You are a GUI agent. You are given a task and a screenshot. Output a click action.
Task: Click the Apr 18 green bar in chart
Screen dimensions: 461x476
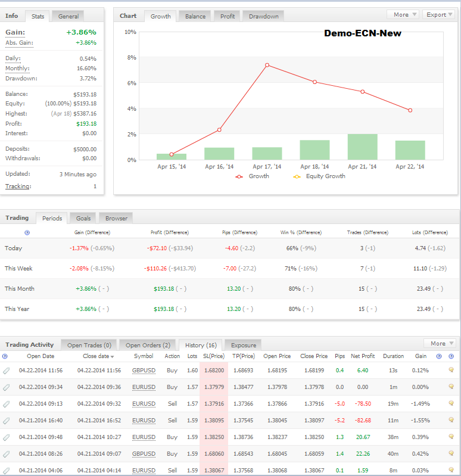tap(314, 150)
